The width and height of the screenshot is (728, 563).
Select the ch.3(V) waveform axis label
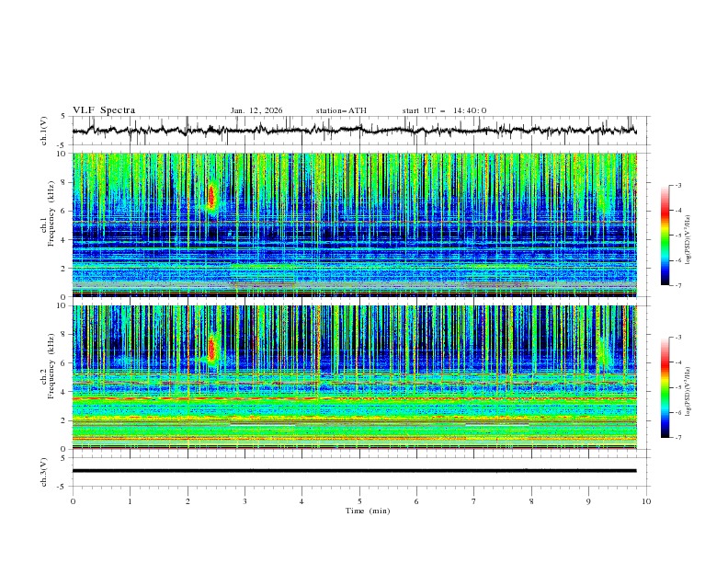tap(45, 471)
